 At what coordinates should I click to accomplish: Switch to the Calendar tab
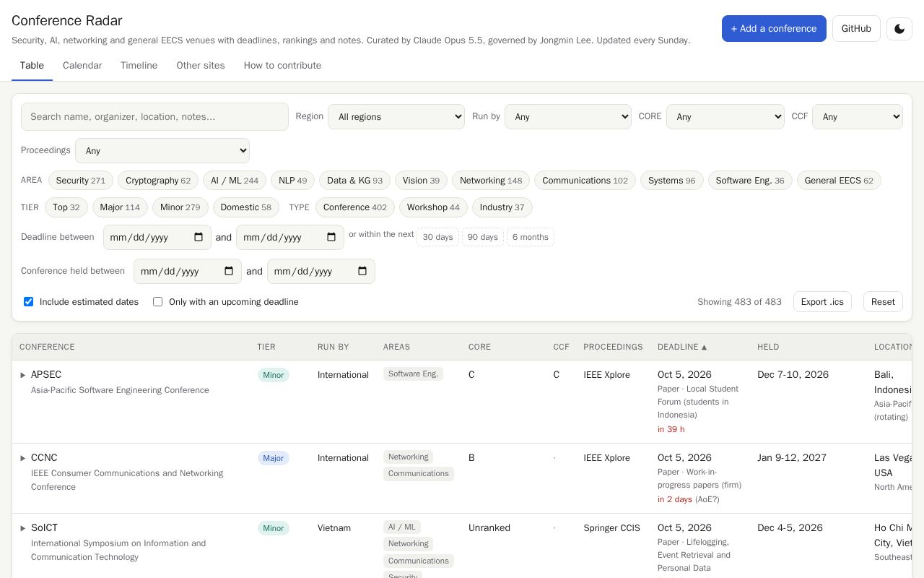point(82,66)
